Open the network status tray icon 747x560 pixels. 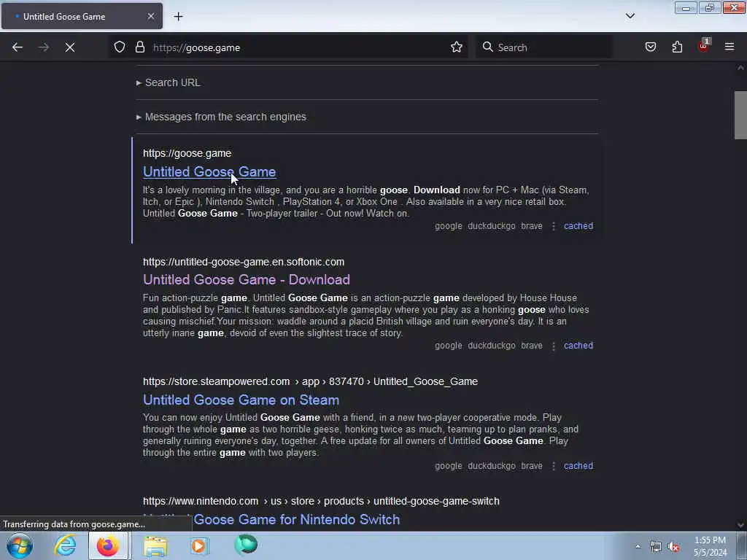[x=656, y=547]
